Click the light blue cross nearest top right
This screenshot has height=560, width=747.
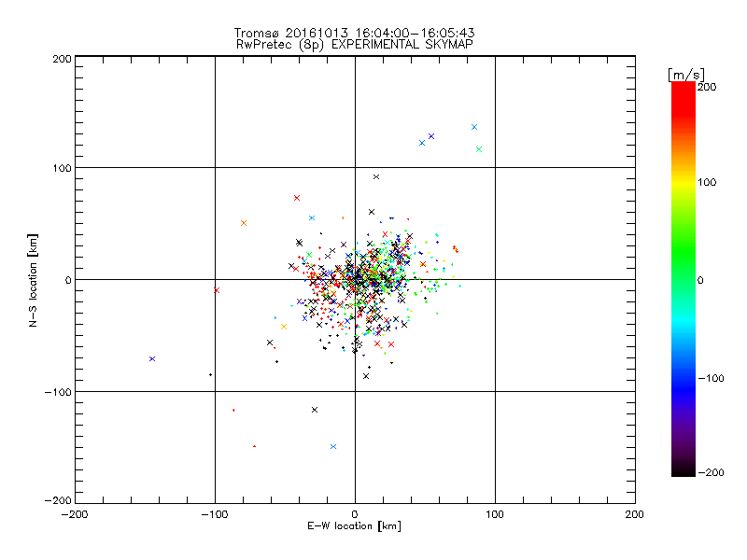pos(474,127)
